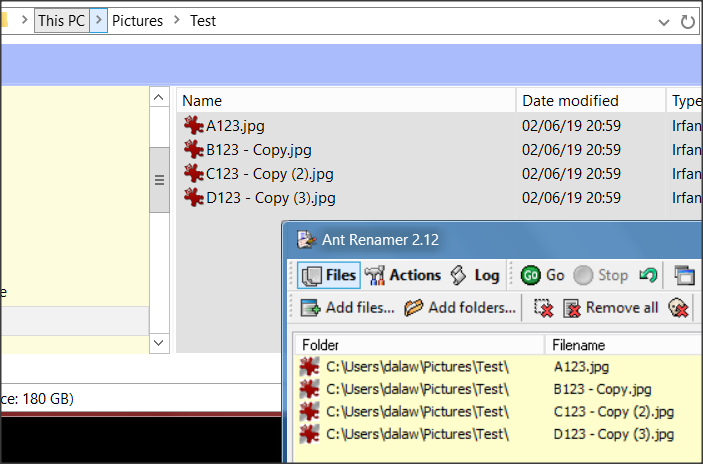Click Remove all in Ant Renamer
Image resolution: width=703 pixels, height=464 pixels.
click(611, 308)
